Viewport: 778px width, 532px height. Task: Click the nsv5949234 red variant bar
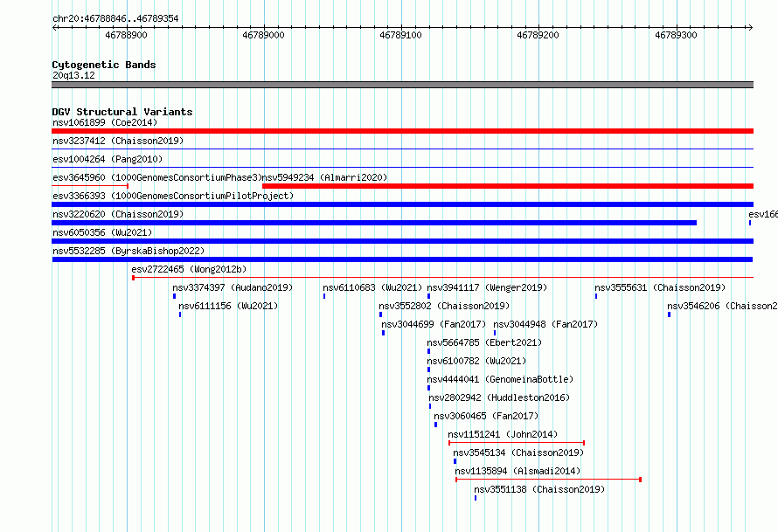[x=508, y=186]
